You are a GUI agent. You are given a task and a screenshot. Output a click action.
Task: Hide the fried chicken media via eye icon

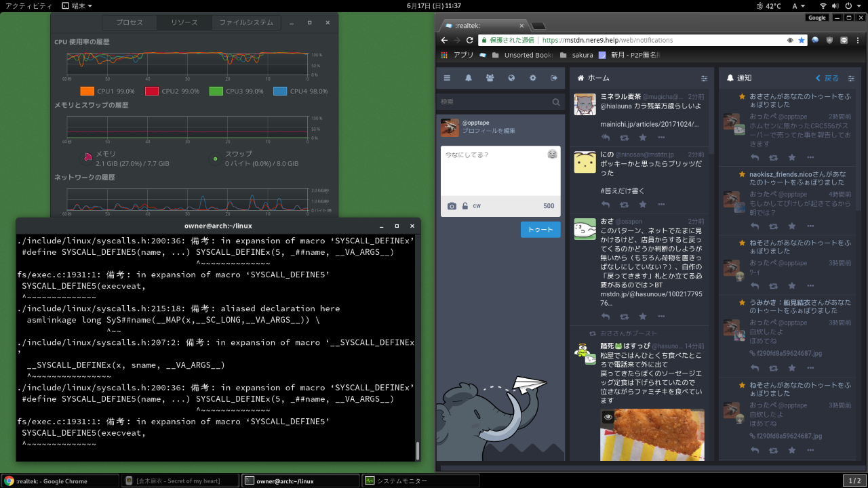608,418
